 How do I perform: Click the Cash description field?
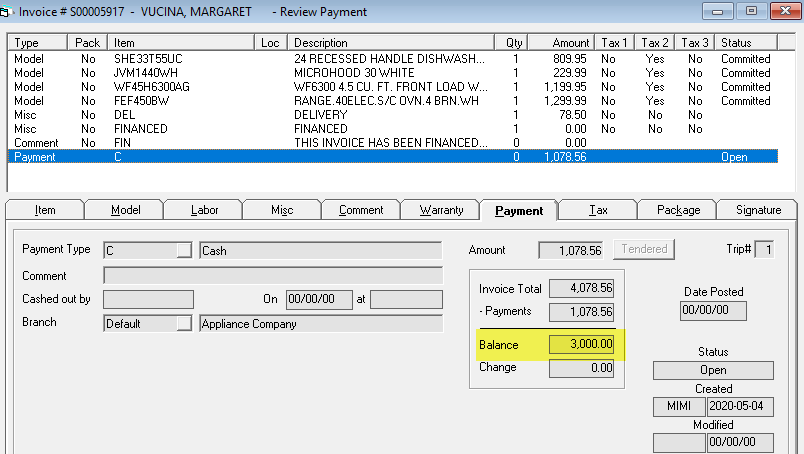[320, 250]
